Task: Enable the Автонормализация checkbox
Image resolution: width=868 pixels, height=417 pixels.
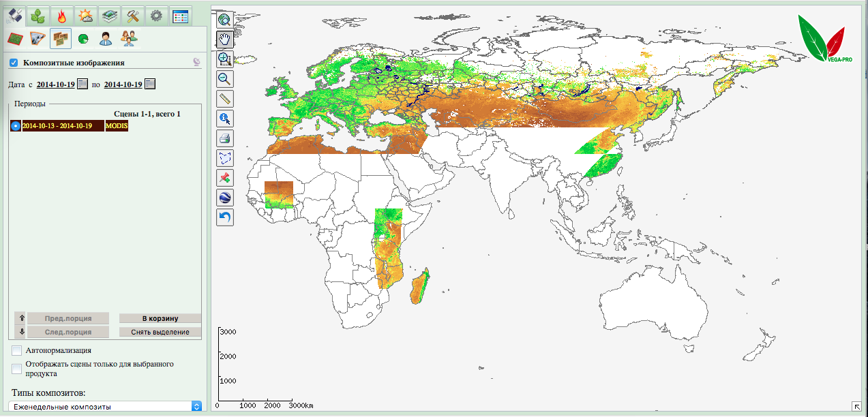Action: click(16, 350)
